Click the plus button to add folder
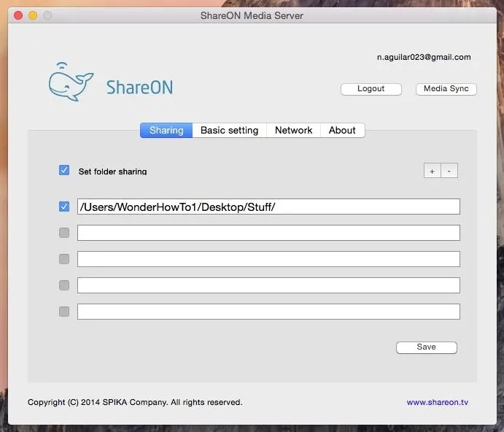Screen dimensions: 504x432 click(433, 171)
